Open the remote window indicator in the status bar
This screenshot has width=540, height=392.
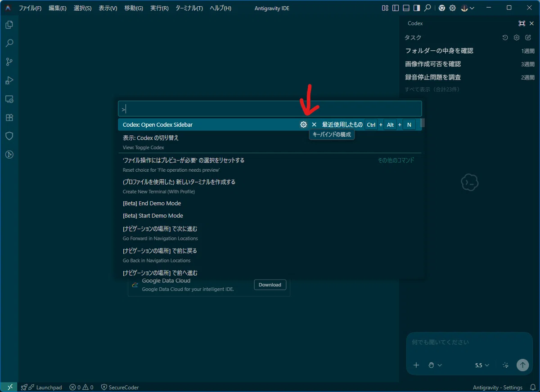tap(9, 387)
